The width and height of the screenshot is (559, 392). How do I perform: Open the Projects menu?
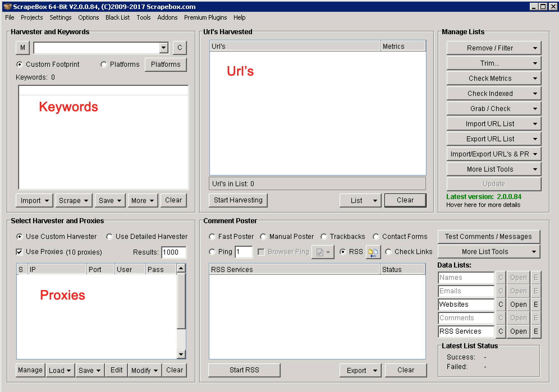click(x=32, y=17)
